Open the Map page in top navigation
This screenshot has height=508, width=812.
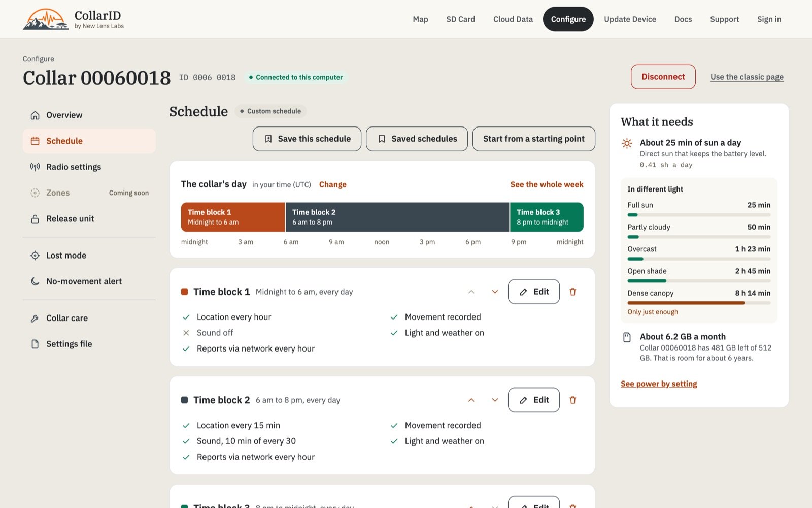pos(420,19)
